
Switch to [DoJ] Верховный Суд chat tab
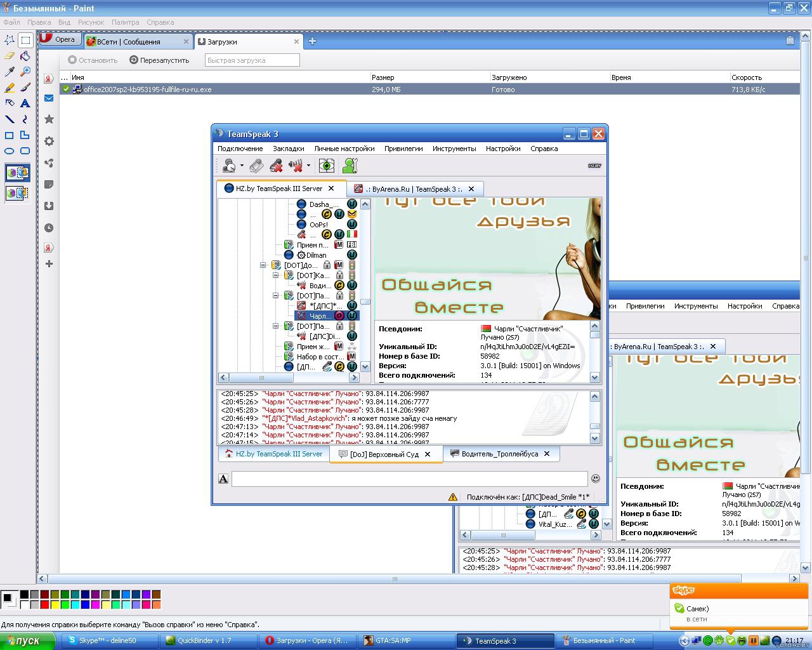[x=386, y=454]
